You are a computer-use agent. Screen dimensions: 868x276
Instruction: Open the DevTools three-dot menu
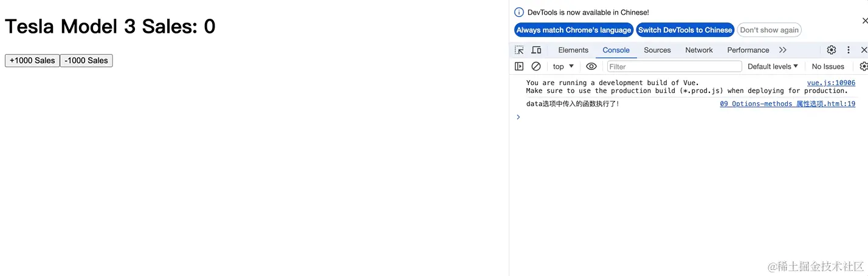tap(849, 50)
